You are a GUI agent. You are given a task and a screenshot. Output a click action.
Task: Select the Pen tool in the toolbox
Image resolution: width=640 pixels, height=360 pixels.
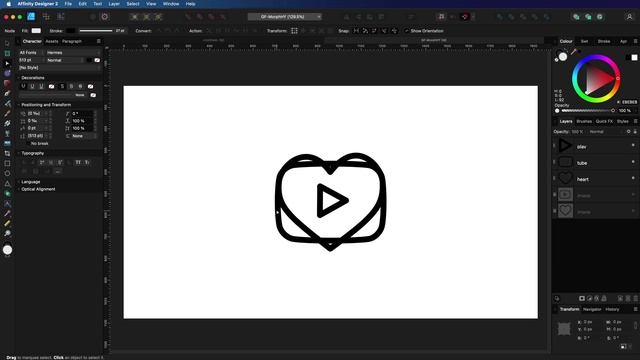point(7,93)
